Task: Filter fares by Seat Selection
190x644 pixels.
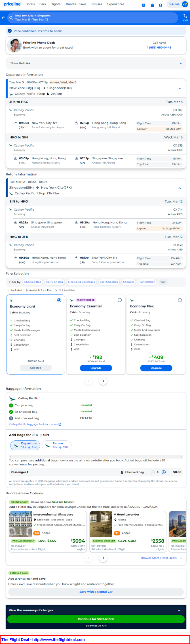Action: [x=109, y=282]
